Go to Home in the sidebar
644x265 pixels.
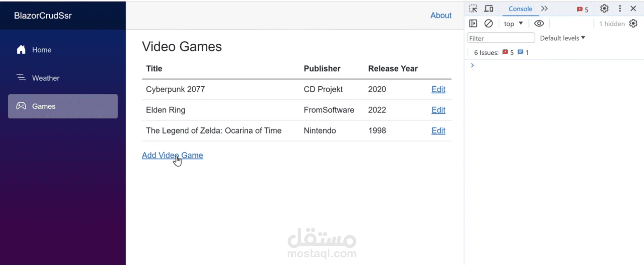(42, 50)
